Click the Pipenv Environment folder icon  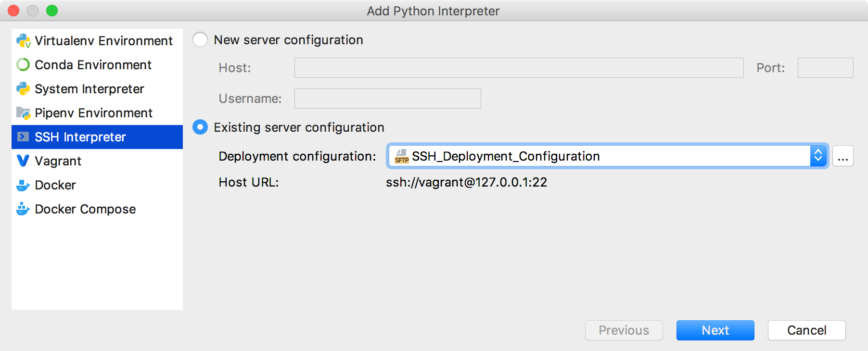pyautogui.click(x=23, y=113)
